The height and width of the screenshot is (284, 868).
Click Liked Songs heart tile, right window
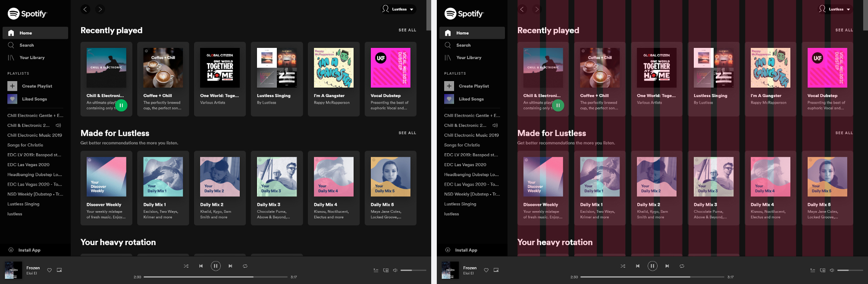pyautogui.click(x=449, y=99)
